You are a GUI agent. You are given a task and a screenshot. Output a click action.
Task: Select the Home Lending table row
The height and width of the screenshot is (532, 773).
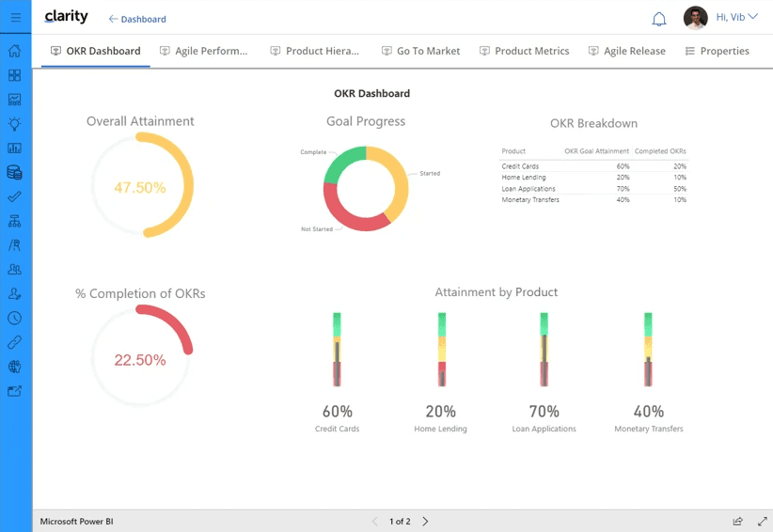[x=594, y=178]
